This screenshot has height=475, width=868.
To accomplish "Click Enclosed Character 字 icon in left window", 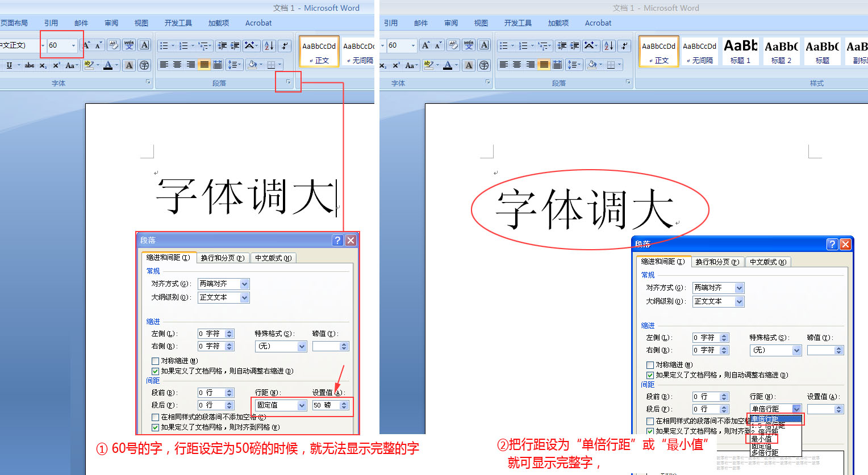I will pyautogui.click(x=144, y=65).
